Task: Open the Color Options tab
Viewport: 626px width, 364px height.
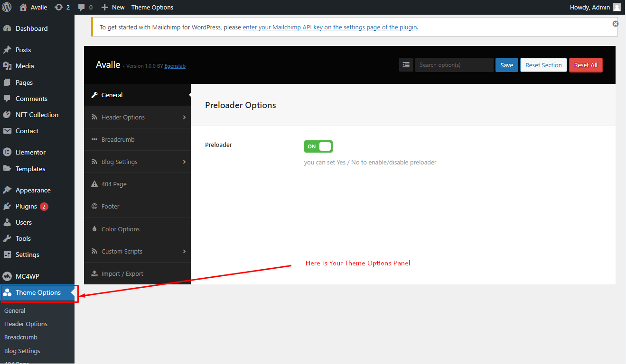Action: pos(137,229)
